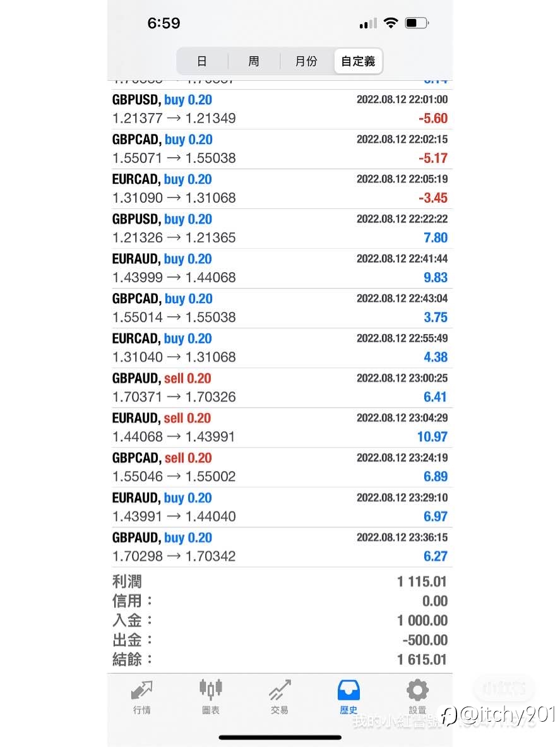Open EURAUD sell 0.20 trade with 10.97 profit
Image resolution: width=560 pixels, height=747 pixels.
pos(280,427)
